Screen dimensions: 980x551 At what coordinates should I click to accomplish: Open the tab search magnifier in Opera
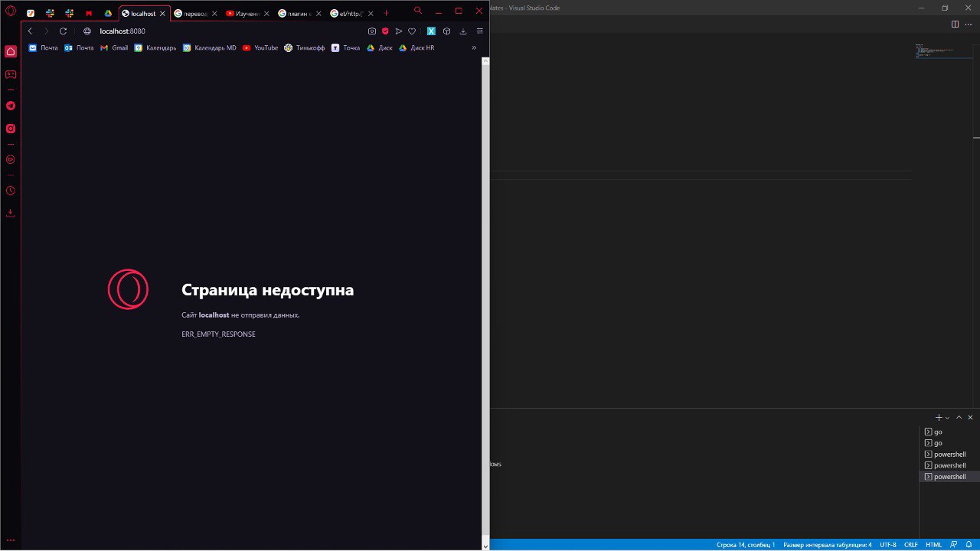[x=417, y=11]
